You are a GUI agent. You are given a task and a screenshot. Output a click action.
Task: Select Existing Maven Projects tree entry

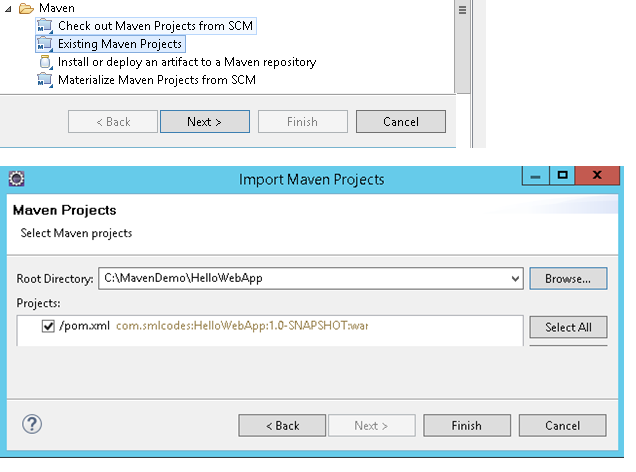coord(120,44)
